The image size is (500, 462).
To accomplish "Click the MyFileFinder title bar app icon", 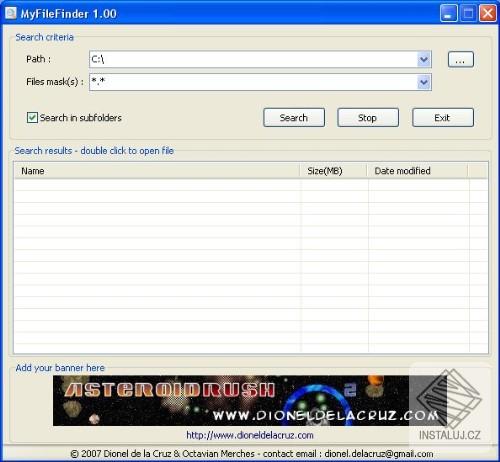I will tap(10, 13).
